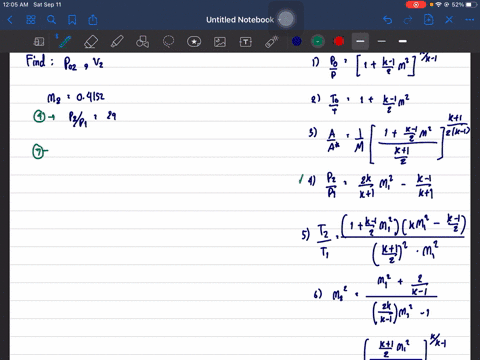Open the search tool
Viewport: 480px width, 360px height.
point(51,20)
